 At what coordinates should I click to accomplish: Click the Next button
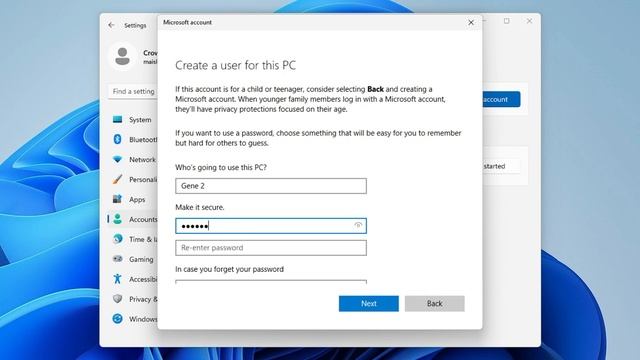coord(369,304)
